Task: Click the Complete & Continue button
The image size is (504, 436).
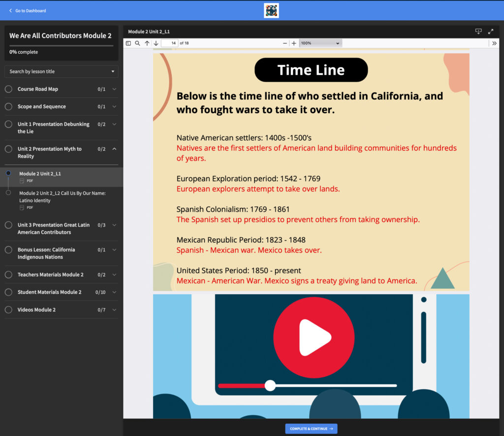Action: (311, 429)
